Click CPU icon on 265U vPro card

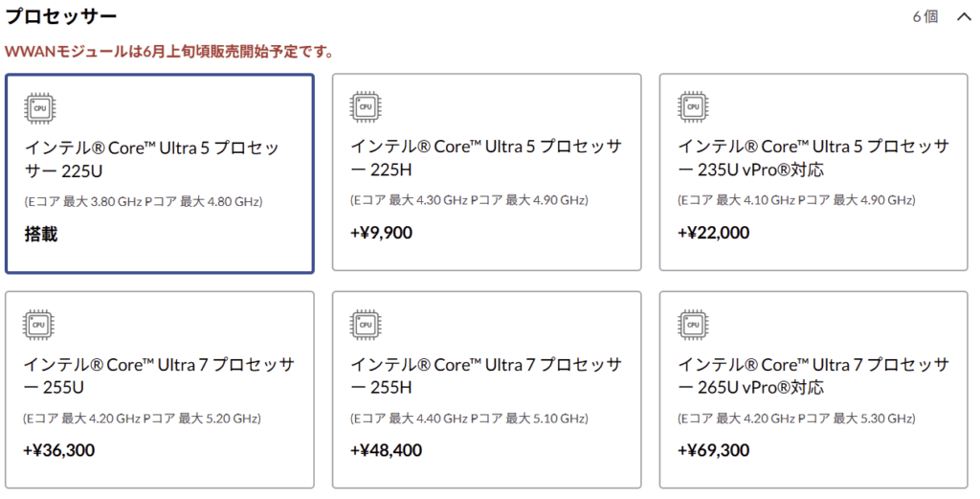tap(693, 325)
